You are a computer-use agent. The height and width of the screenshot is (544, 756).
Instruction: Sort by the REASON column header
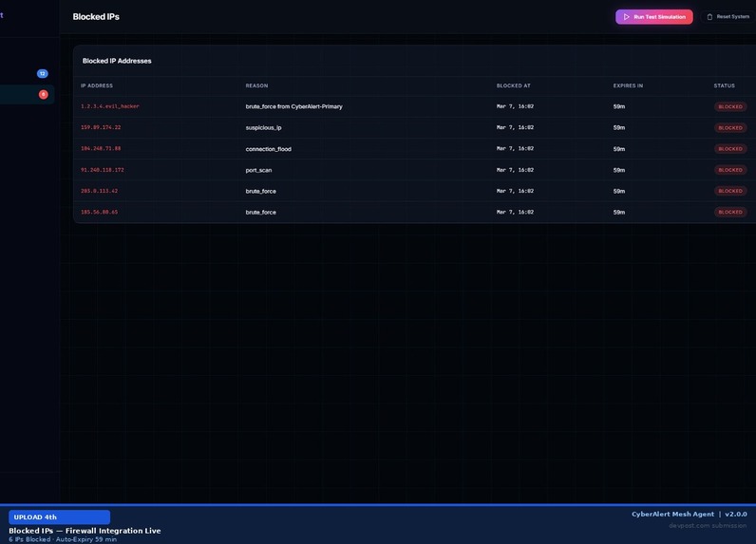coord(256,85)
